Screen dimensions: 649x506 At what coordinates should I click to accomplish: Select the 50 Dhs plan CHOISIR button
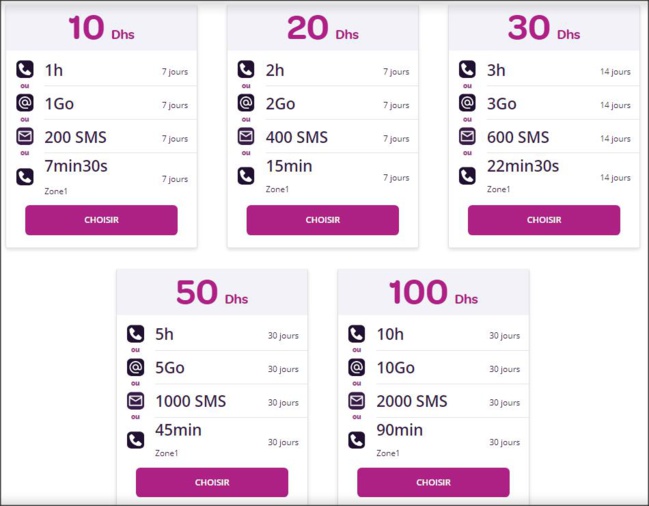pyautogui.click(x=212, y=482)
